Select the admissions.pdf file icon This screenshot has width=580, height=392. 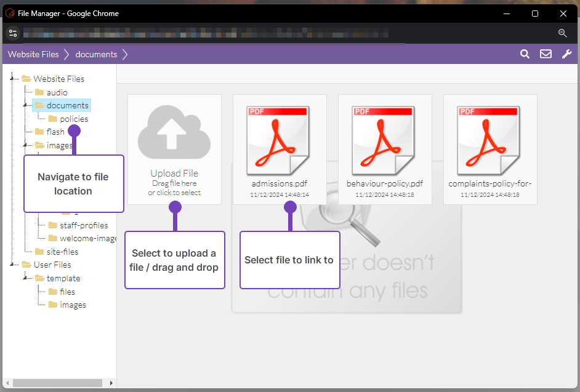click(279, 140)
